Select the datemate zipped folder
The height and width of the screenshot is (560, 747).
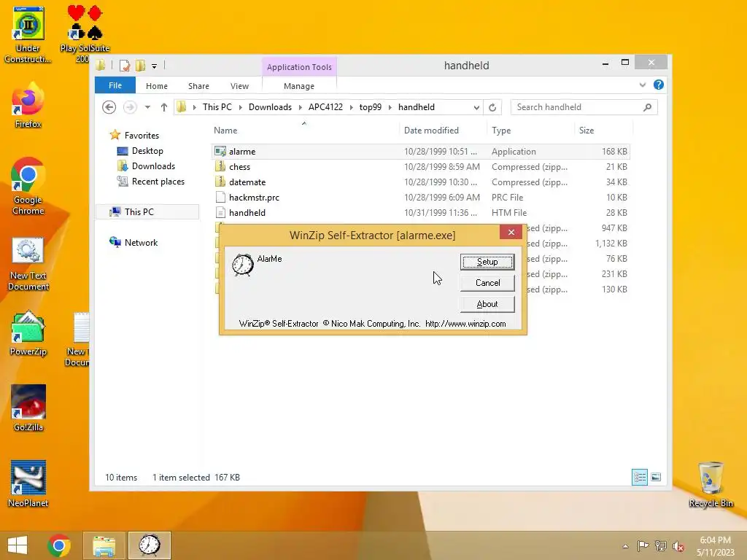tap(421, 182)
